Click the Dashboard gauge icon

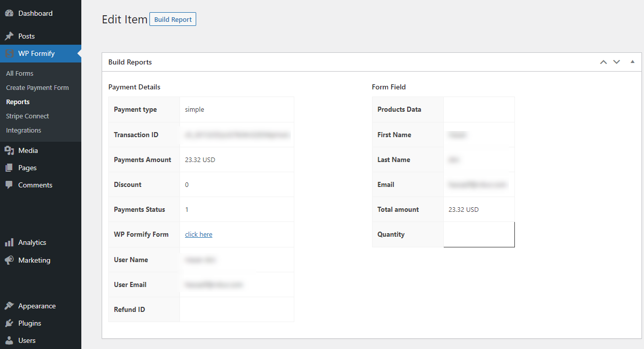coord(9,13)
